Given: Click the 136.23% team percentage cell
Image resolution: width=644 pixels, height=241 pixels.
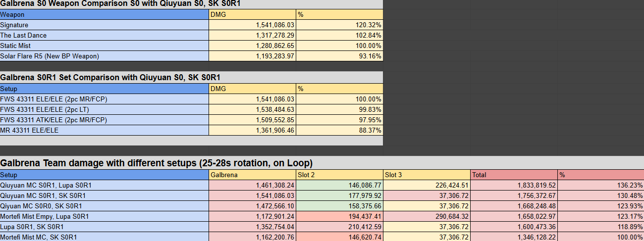Looking at the screenshot, I should [x=601, y=185].
